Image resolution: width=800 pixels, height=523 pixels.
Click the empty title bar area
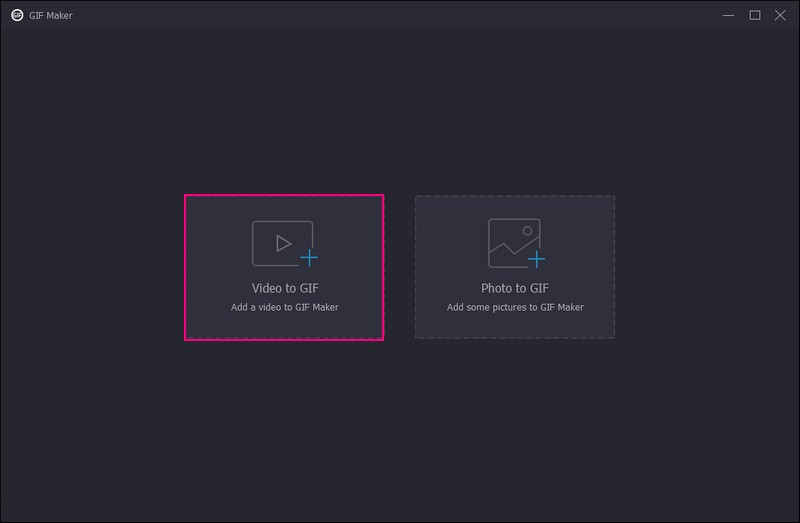coord(400,15)
